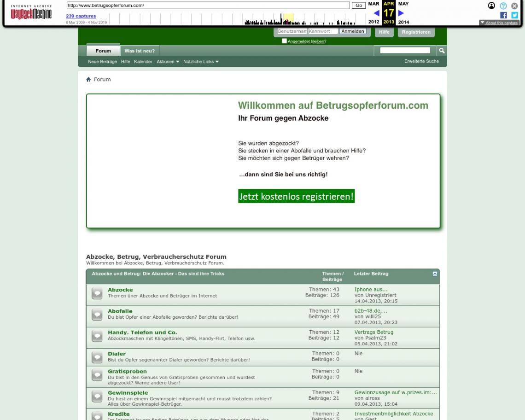Open the 239 captures link

pyautogui.click(x=81, y=16)
